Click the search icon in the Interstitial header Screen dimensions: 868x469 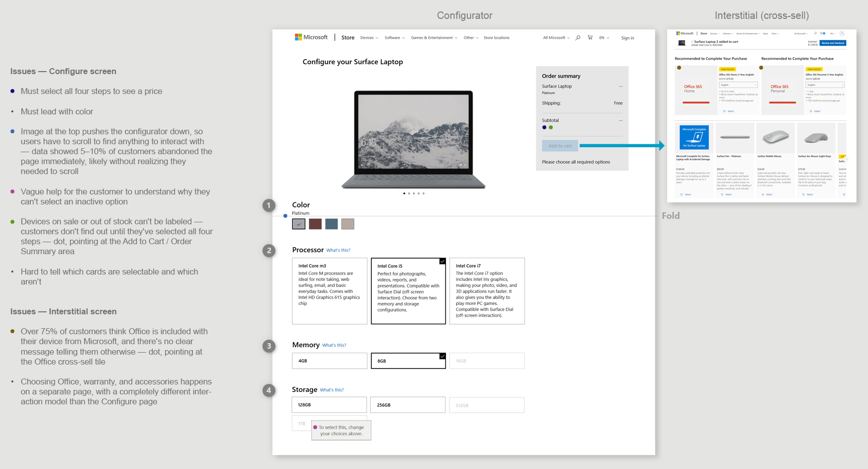[815, 33]
